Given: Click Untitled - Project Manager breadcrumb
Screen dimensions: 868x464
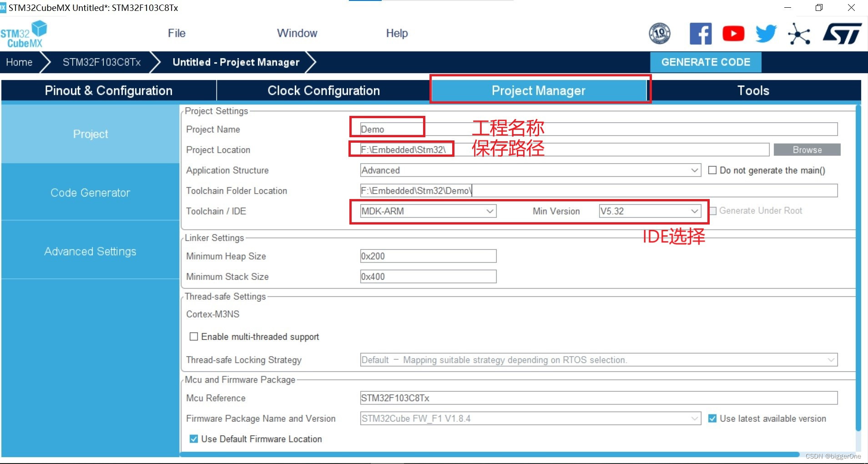Looking at the screenshot, I should coord(236,62).
